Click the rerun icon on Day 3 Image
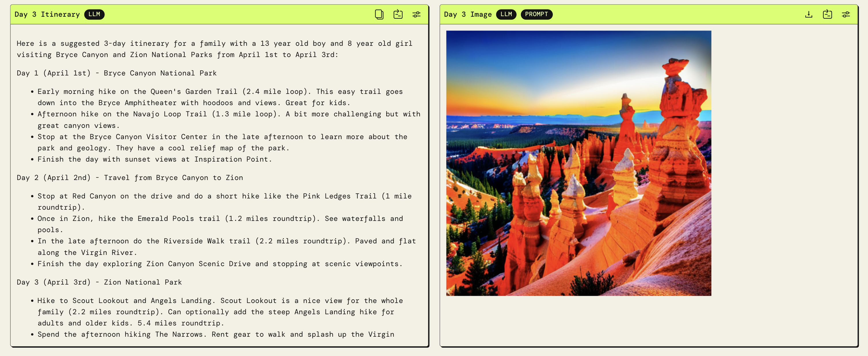The height and width of the screenshot is (356, 868). (x=827, y=14)
